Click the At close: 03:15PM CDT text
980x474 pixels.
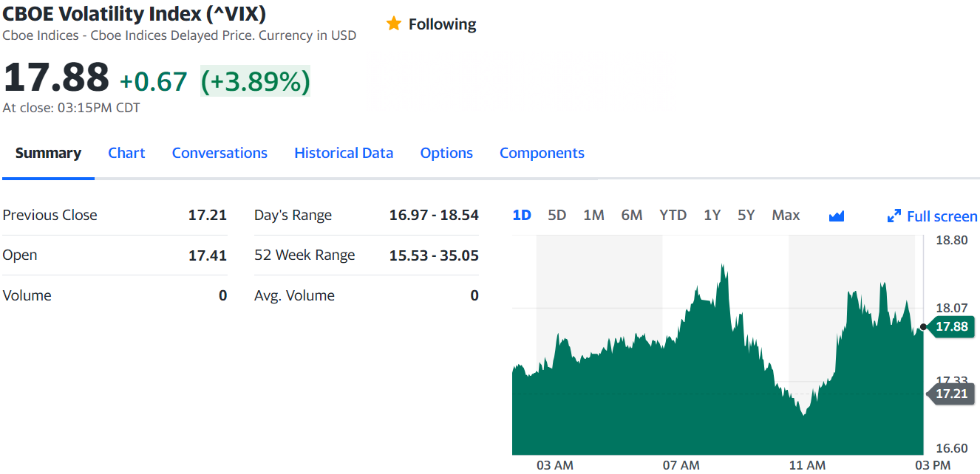(71, 108)
